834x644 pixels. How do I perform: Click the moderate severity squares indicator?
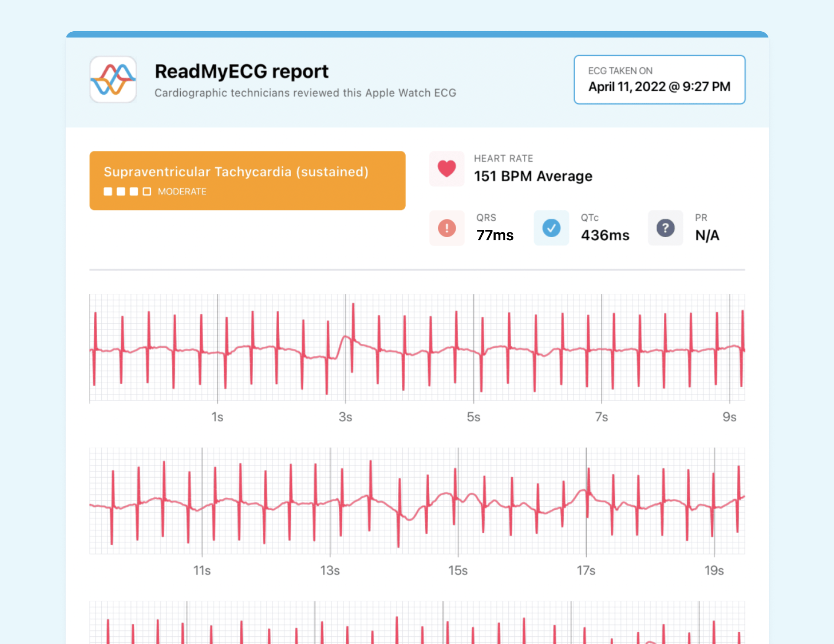pyautogui.click(x=127, y=192)
